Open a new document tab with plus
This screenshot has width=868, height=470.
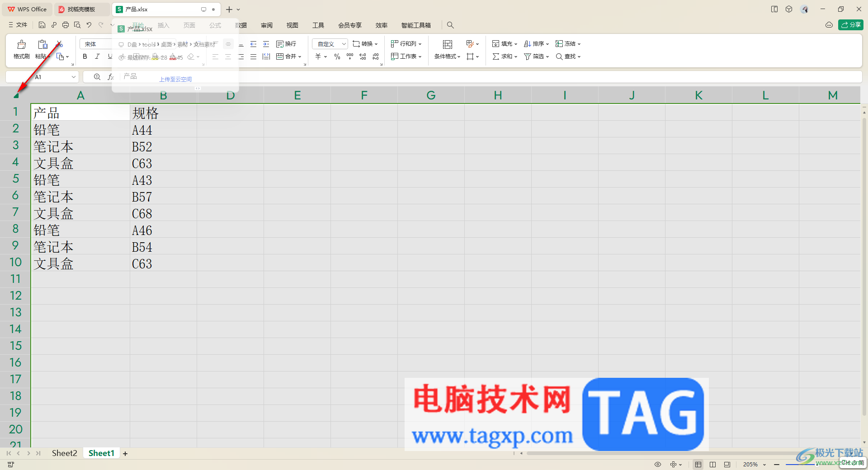[229, 9]
